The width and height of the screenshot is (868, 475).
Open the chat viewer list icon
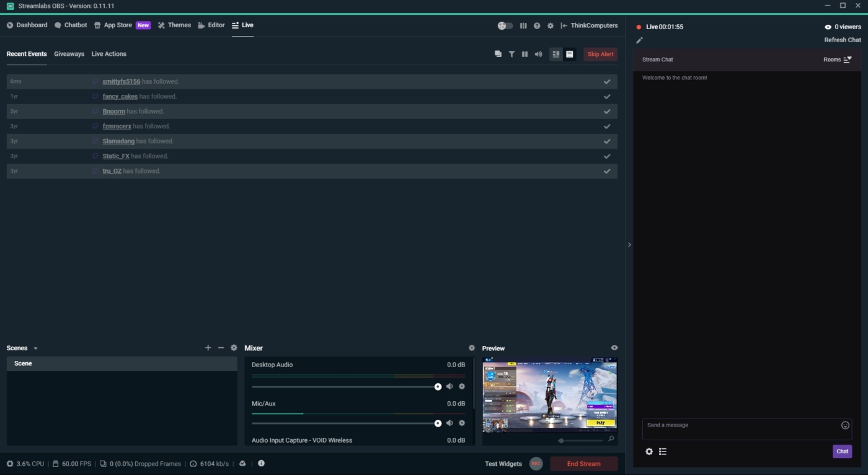pyautogui.click(x=663, y=451)
